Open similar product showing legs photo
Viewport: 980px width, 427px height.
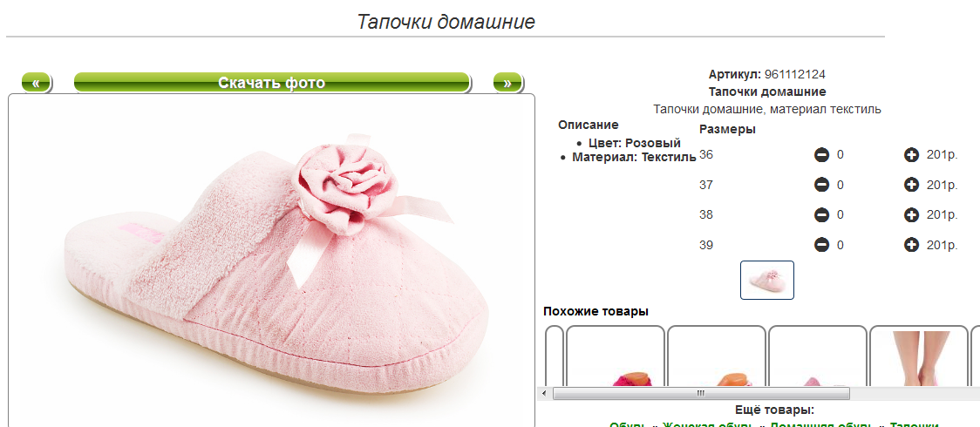(919, 356)
